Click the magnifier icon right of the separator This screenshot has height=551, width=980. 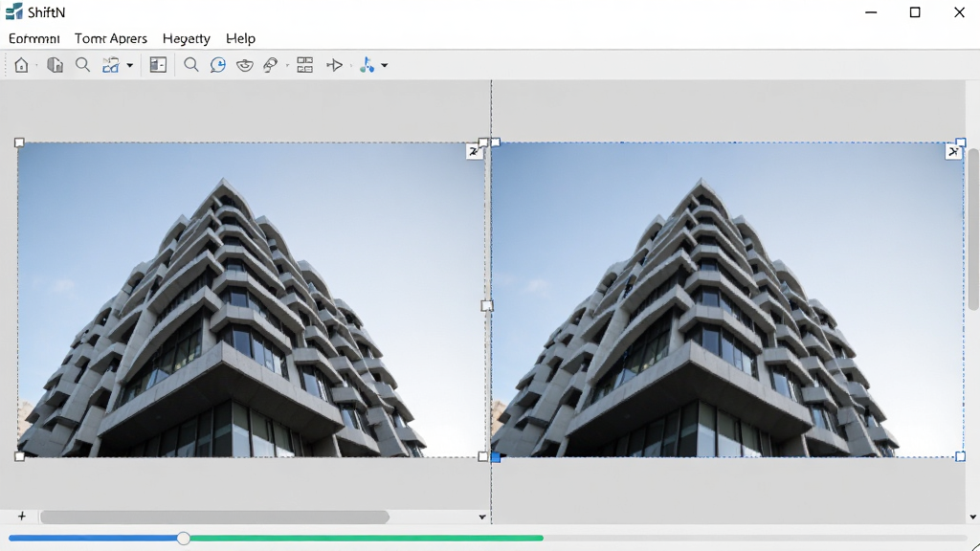point(191,65)
